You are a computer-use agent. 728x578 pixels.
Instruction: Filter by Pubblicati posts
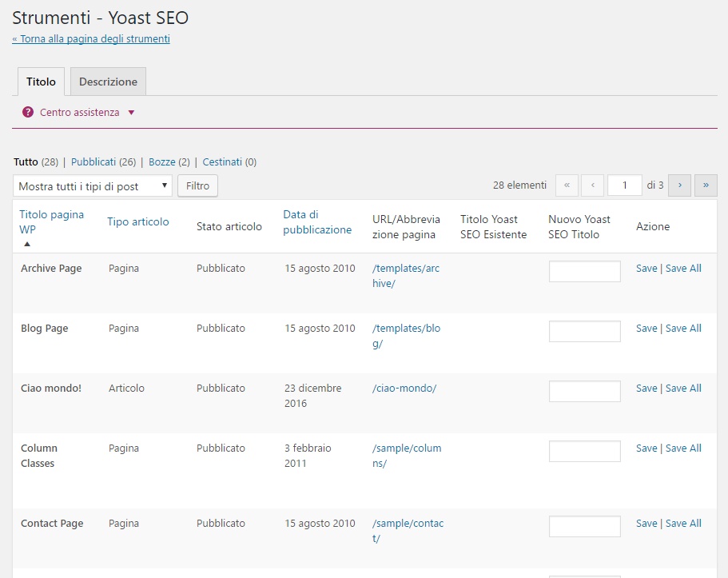click(x=93, y=162)
